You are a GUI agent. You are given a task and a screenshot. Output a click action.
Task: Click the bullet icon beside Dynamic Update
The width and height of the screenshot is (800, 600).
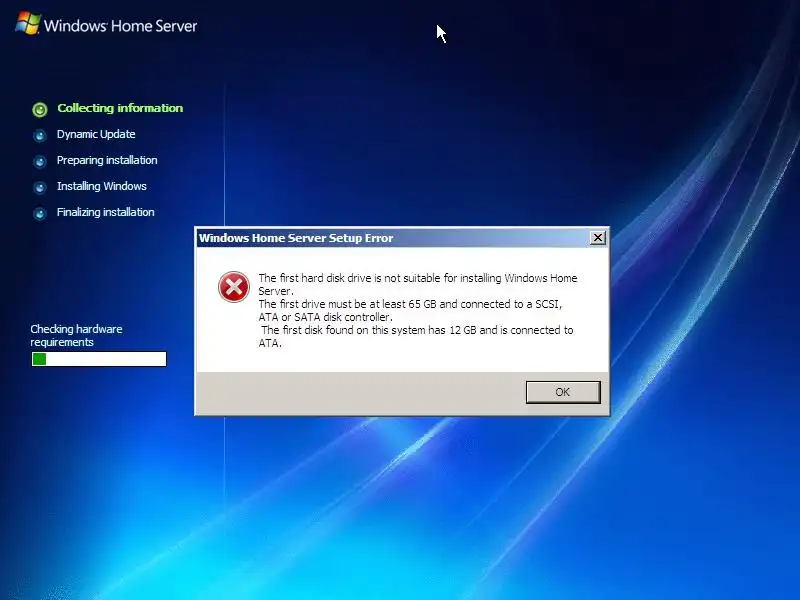(x=40, y=136)
